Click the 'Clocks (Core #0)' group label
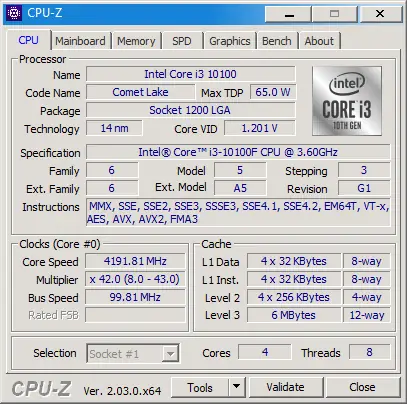This screenshot has height=404, width=407. 60,244
